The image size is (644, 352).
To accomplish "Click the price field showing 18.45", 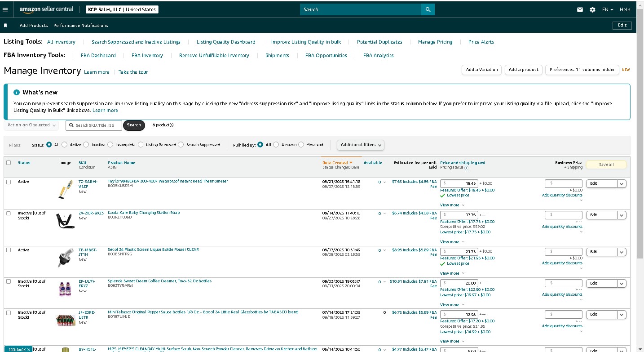I will coord(459,183).
